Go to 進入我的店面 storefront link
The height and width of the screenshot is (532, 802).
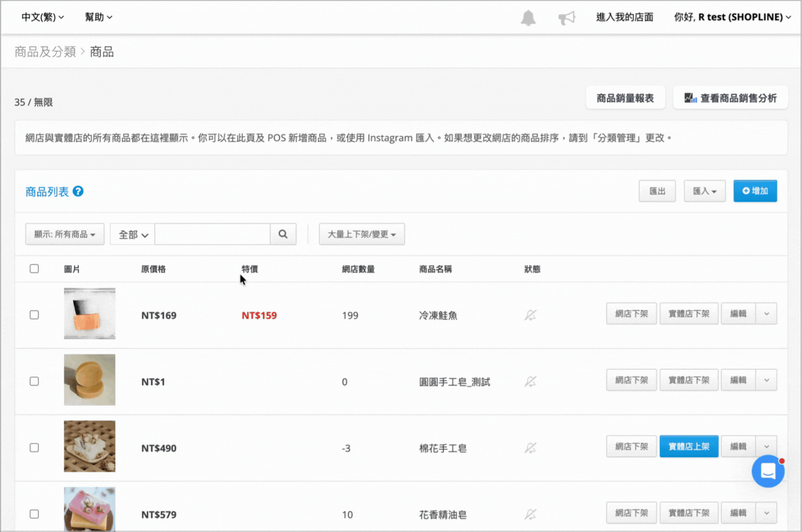click(625, 17)
